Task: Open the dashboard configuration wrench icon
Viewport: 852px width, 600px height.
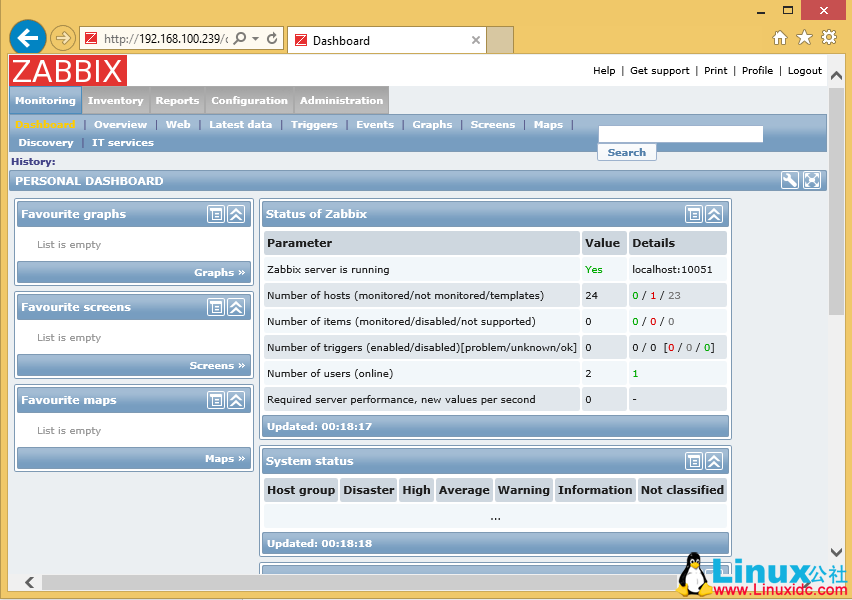Action: click(x=789, y=180)
